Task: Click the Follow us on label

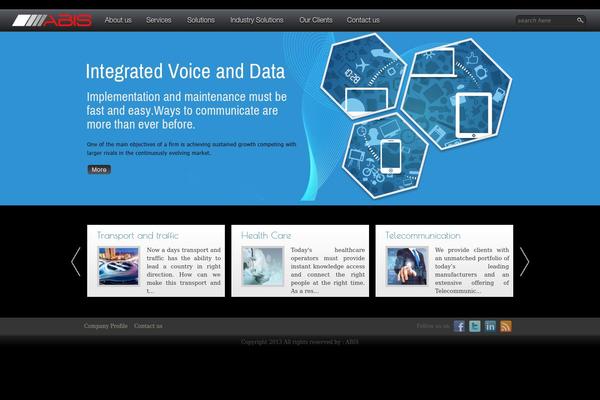Action: [433, 326]
